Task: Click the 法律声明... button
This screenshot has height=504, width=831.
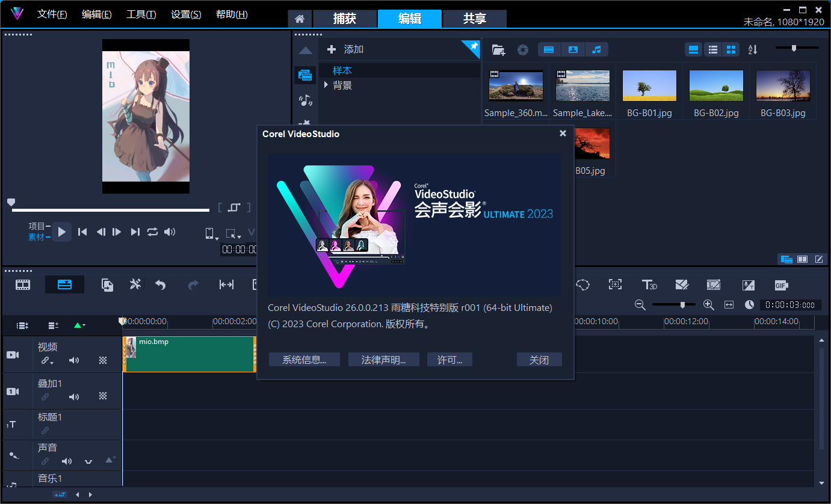Action: point(383,360)
